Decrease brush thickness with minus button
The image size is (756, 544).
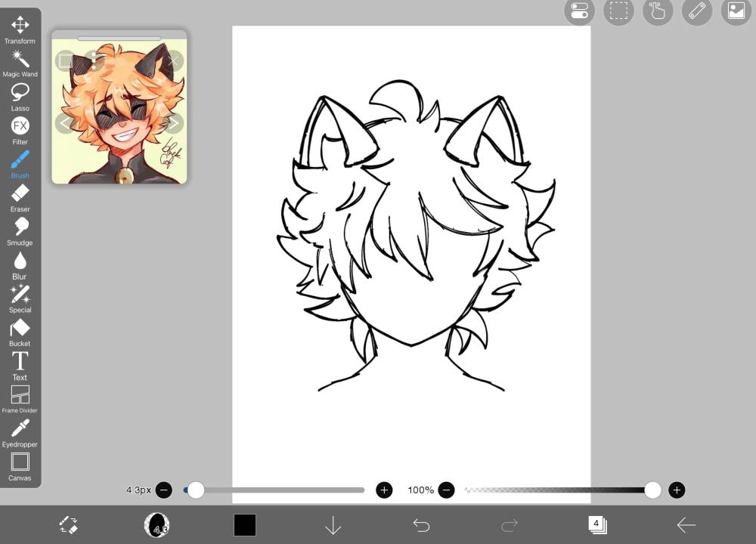pyautogui.click(x=164, y=490)
